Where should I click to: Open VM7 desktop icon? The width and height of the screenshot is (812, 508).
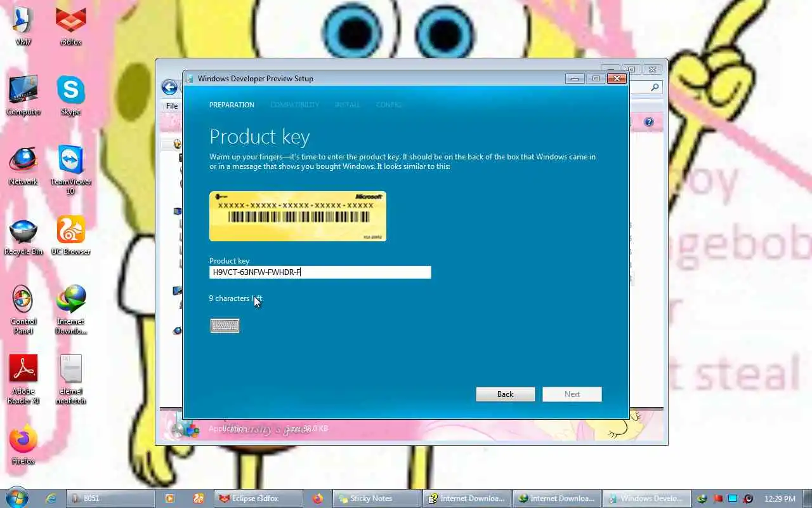point(23,26)
